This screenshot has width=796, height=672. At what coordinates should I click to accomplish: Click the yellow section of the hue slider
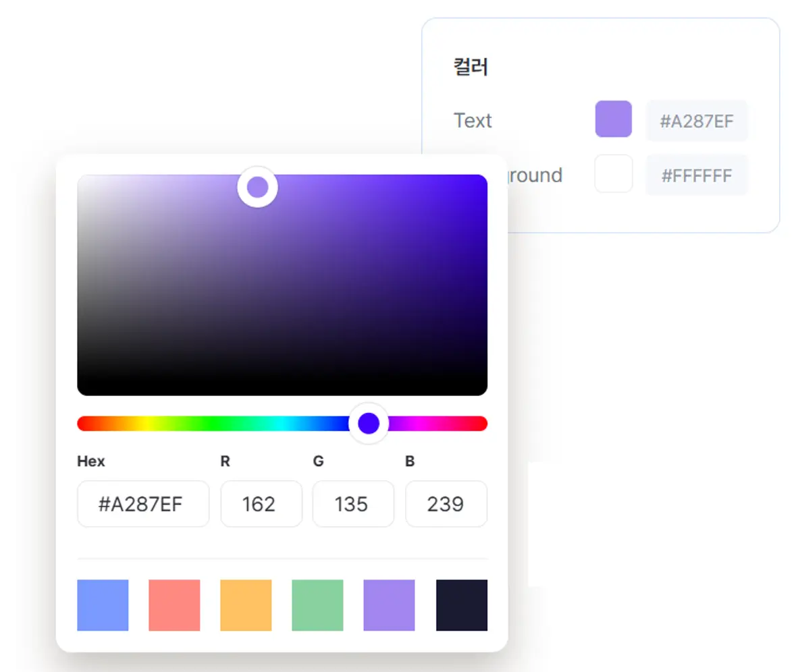145,424
